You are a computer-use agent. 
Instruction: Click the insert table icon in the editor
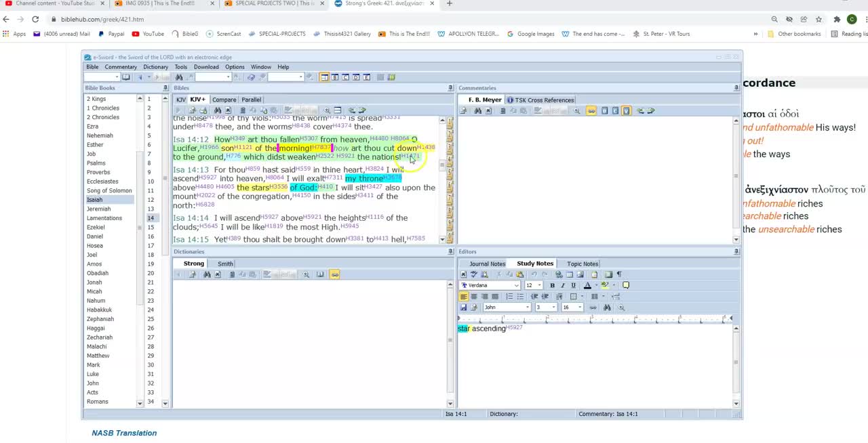coord(570,274)
